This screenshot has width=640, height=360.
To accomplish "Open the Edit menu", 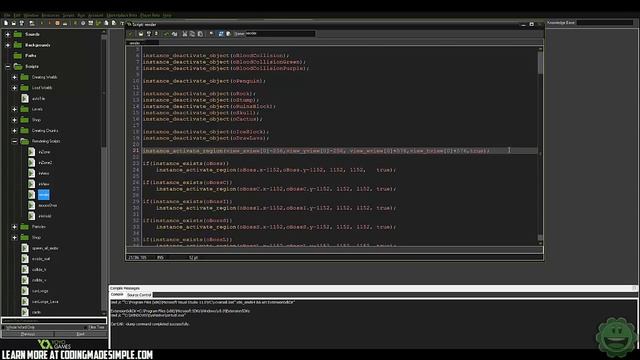I will tap(17, 15).
